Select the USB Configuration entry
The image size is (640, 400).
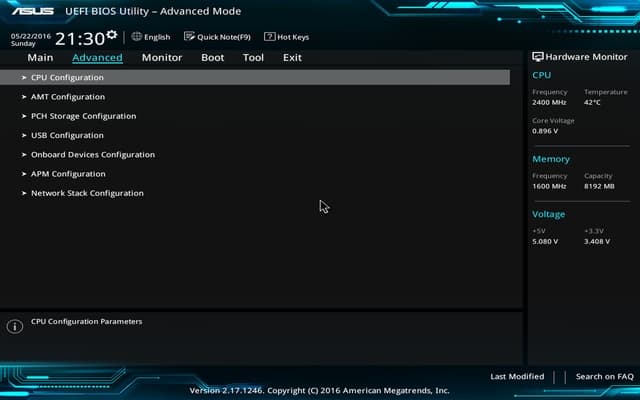click(x=67, y=135)
